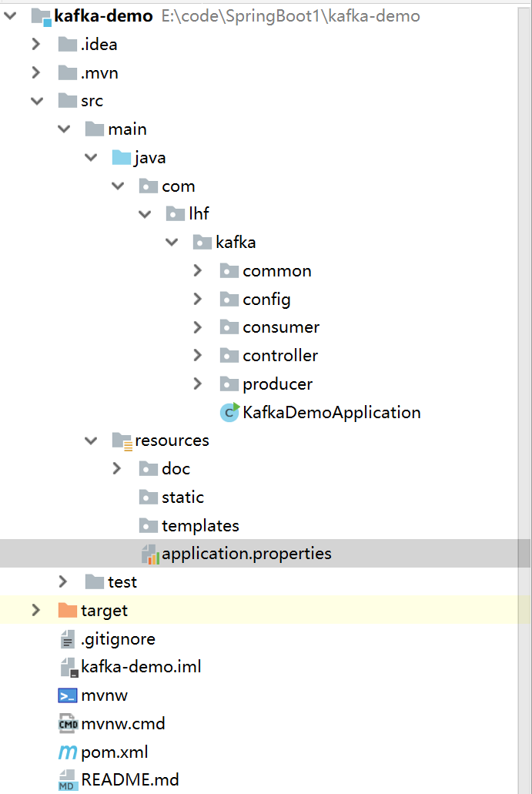
Task: Click the common package icon
Action: click(x=229, y=271)
